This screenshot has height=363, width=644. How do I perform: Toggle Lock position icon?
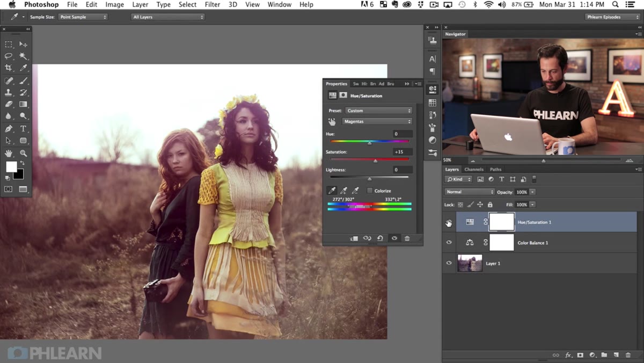(x=480, y=205)
